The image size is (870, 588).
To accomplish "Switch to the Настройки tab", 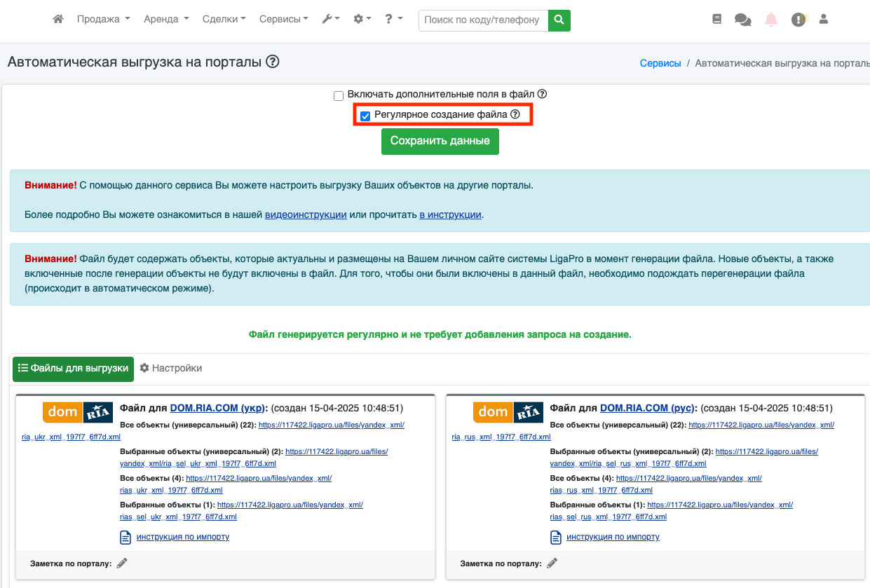I will 171,368.
